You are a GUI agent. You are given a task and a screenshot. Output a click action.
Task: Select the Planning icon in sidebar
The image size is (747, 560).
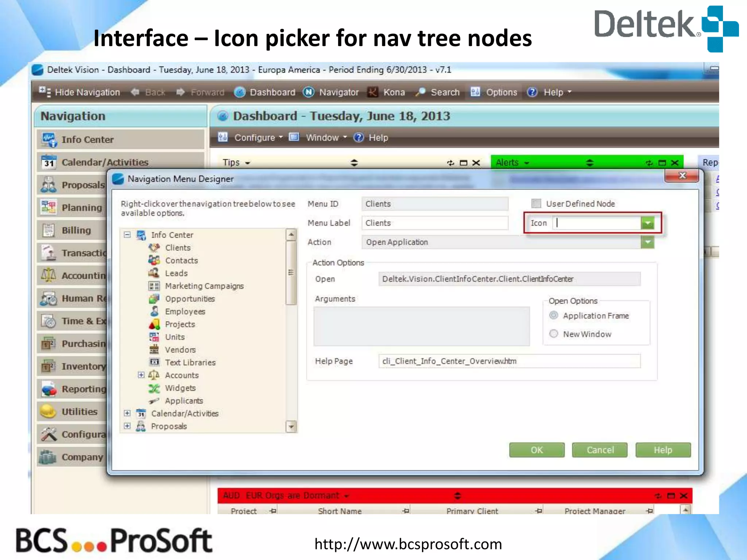[x=49, y=207]
